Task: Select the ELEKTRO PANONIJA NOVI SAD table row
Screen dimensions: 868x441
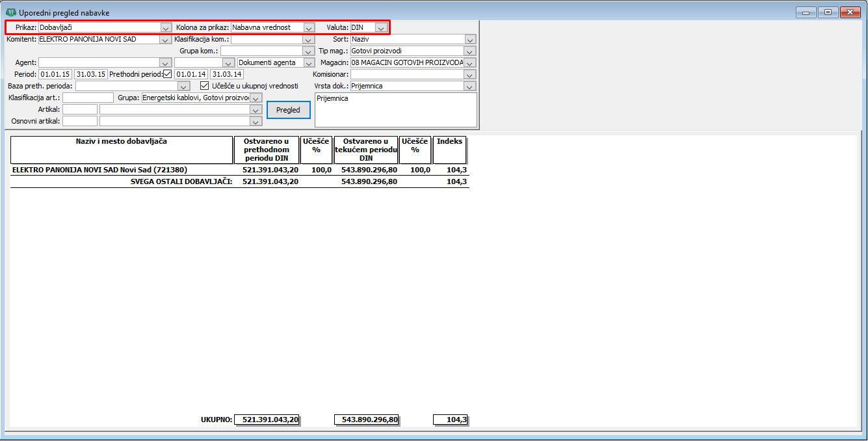Action: click(x=100, y=170)
